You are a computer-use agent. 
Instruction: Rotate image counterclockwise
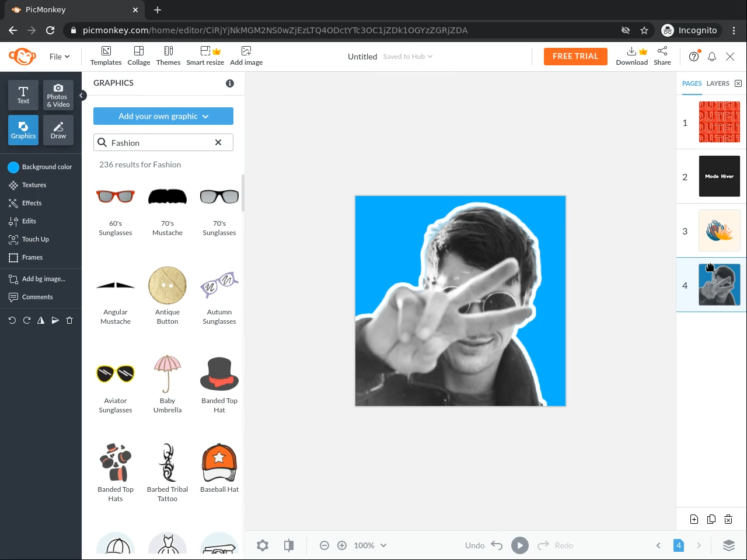coord(12,320)
